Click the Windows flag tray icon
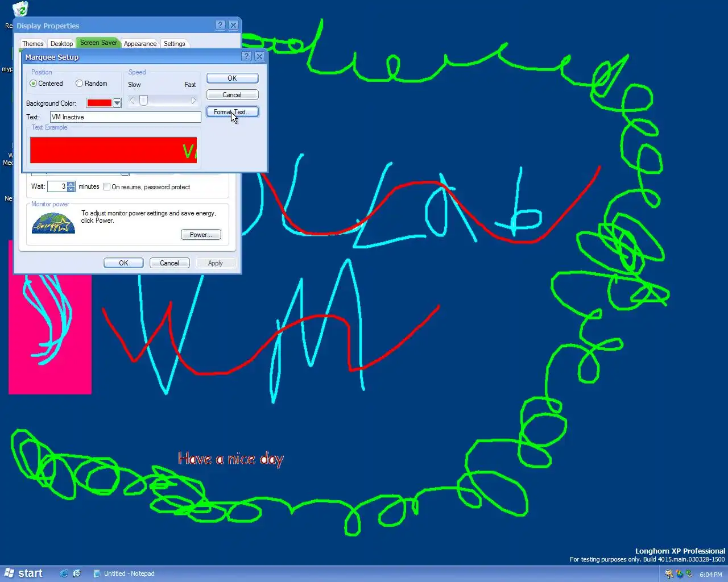 [x=680, y=574]
